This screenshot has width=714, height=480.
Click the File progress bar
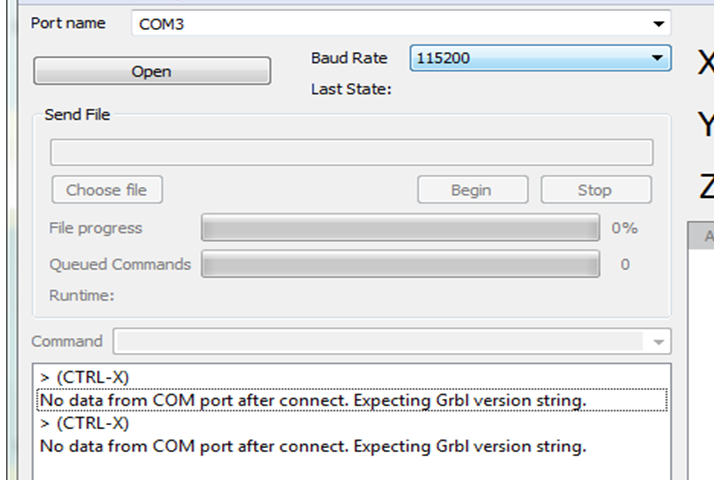click(x=400, y=228)
